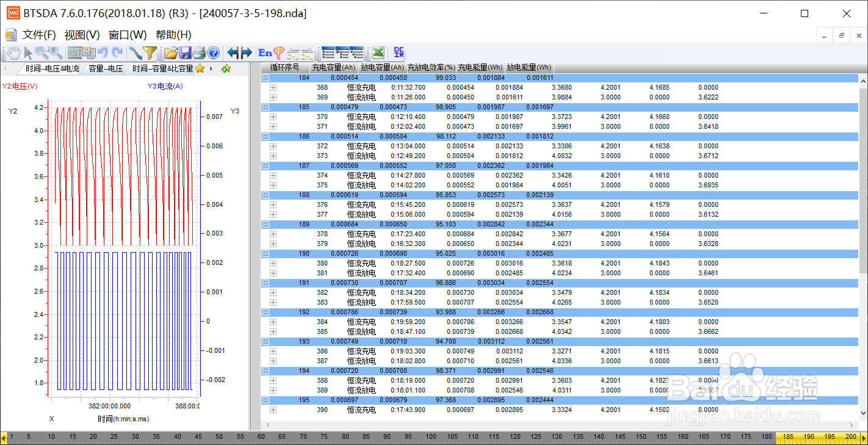Viewport: 868px width, 445px height.
Task: Jump to cycle 190 on bottom ruler
Action: 809,437
